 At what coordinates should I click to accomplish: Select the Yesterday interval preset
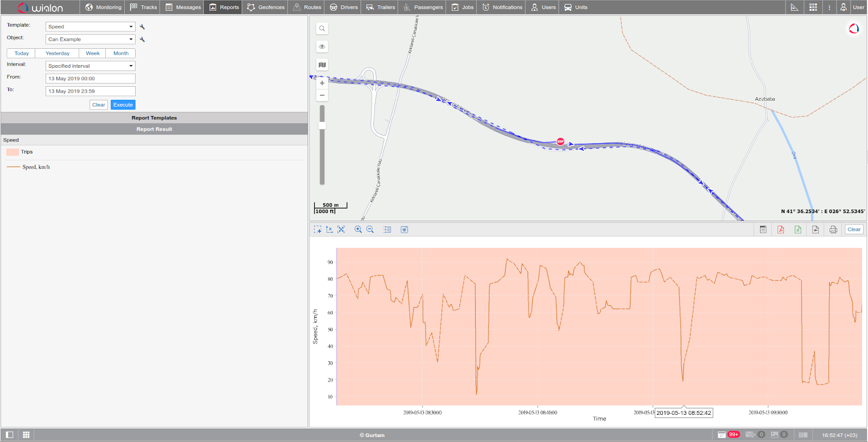click(x=57, y=53)
